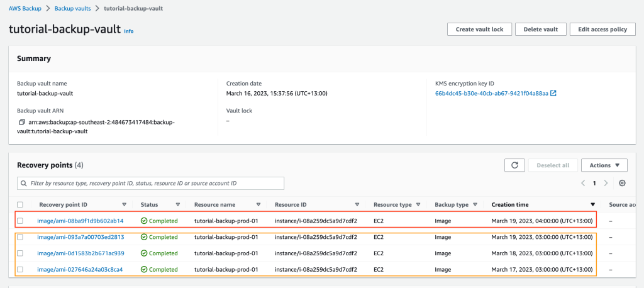The image size is (644, 288).
Task: Sort by Resource type column arrow
Action: 419,204
